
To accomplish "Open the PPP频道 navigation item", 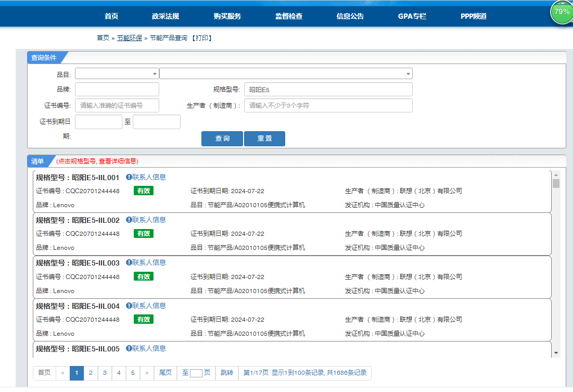I will pos(473,16).
